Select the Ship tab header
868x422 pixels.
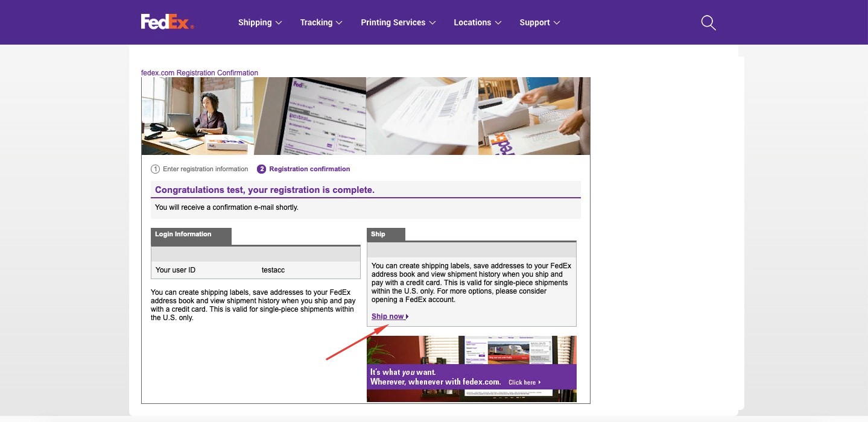pyautogui.click(x=385, y=235)
